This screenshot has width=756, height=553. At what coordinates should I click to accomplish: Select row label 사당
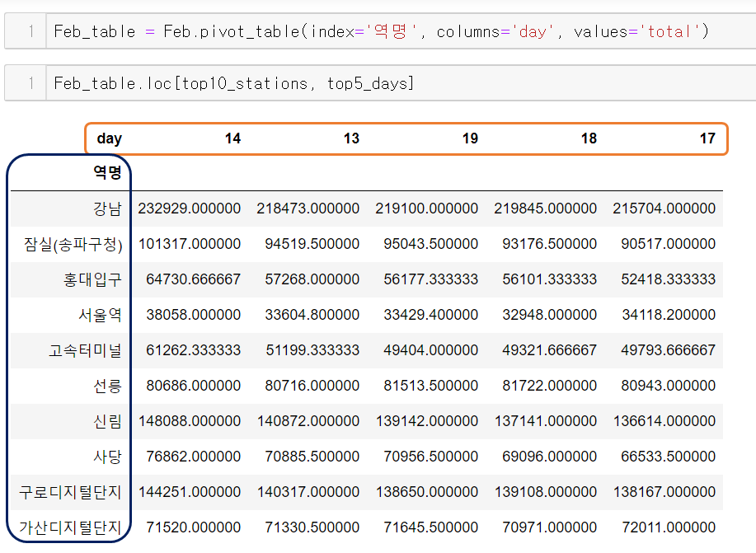(x=107, y=457)
